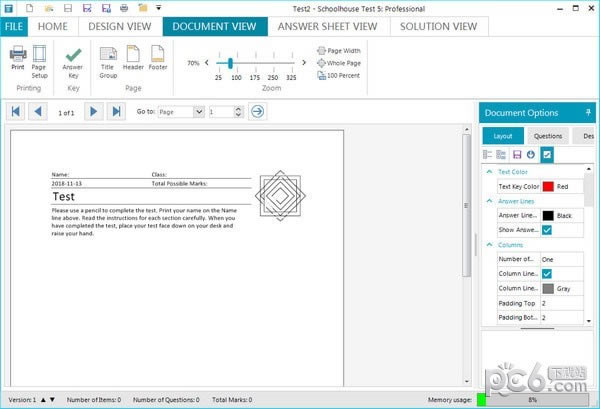Screen dimensions: 600x409
Task: Collapse the Text Color section
Action: [489, 172]
